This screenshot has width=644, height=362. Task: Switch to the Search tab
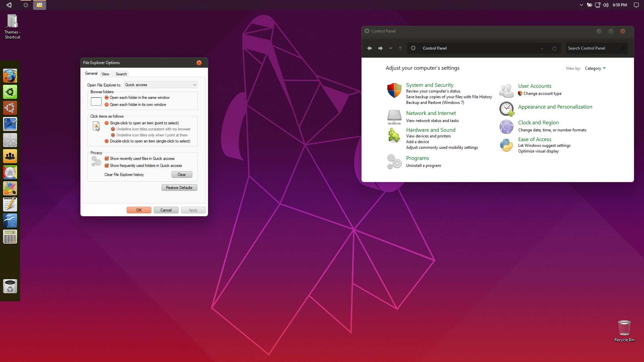pyautogui.click(x=121, y=74)
